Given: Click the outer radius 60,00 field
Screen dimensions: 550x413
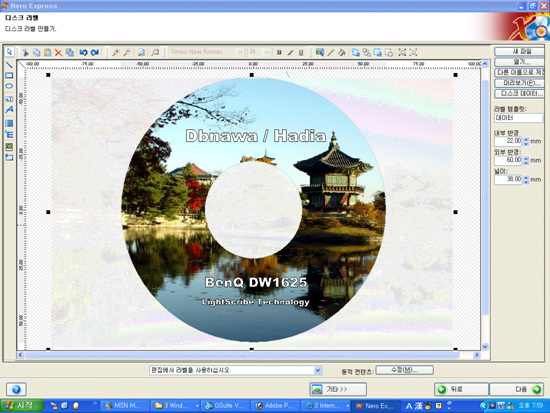Looking at the screenshot, I should 508,160.
